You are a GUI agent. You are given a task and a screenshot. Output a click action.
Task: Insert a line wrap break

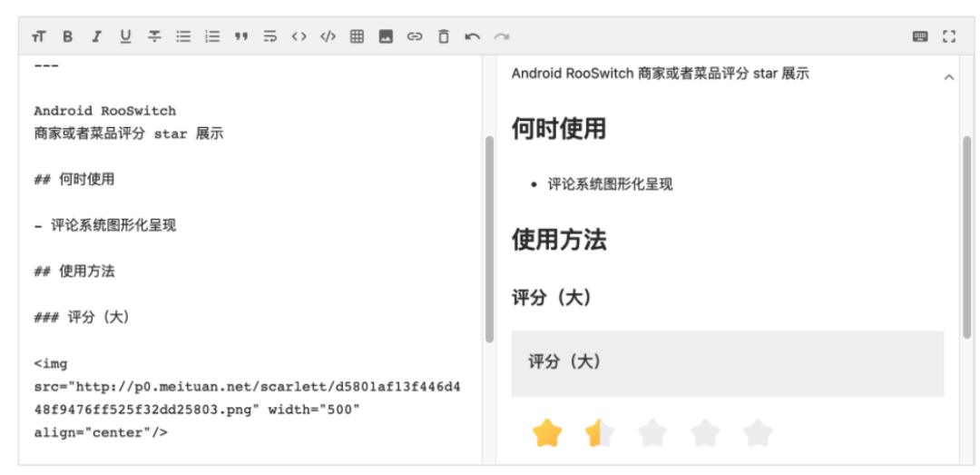tap(270, 37)
